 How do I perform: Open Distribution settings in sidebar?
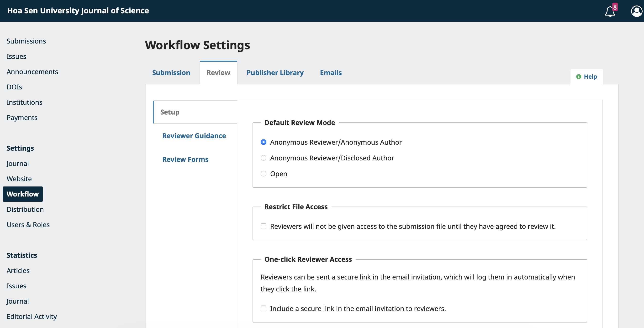pyautogui.click(x=25, y=209)
